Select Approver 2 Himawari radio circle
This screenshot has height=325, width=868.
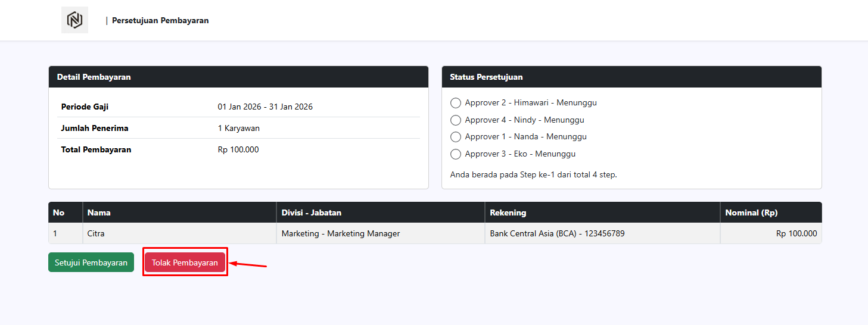click(x=456, y=103)
